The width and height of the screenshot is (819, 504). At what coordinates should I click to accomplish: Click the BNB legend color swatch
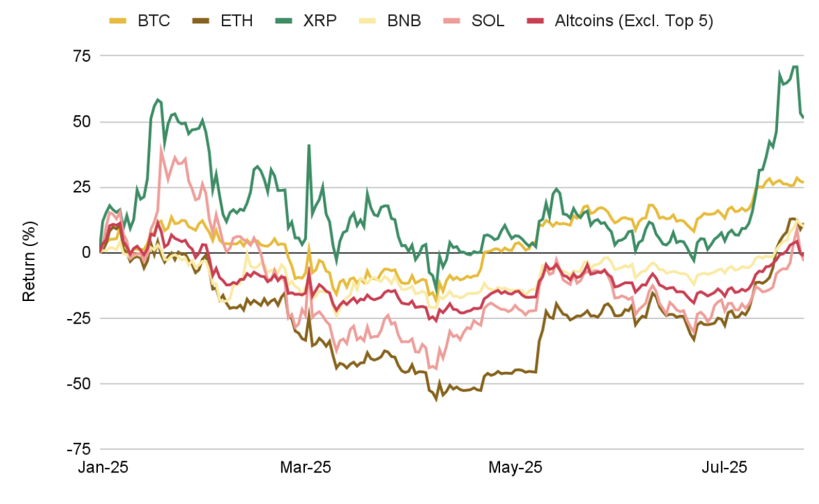click(368, 21)
